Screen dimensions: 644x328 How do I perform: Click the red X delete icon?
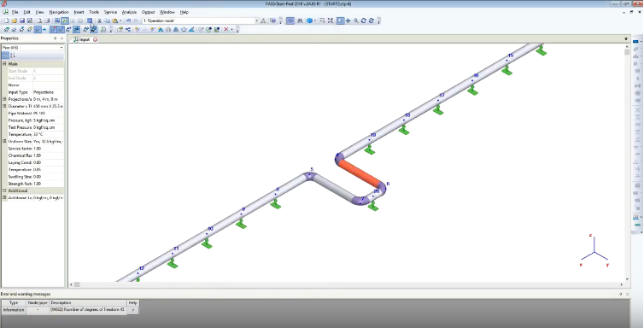tap(225, 29)
